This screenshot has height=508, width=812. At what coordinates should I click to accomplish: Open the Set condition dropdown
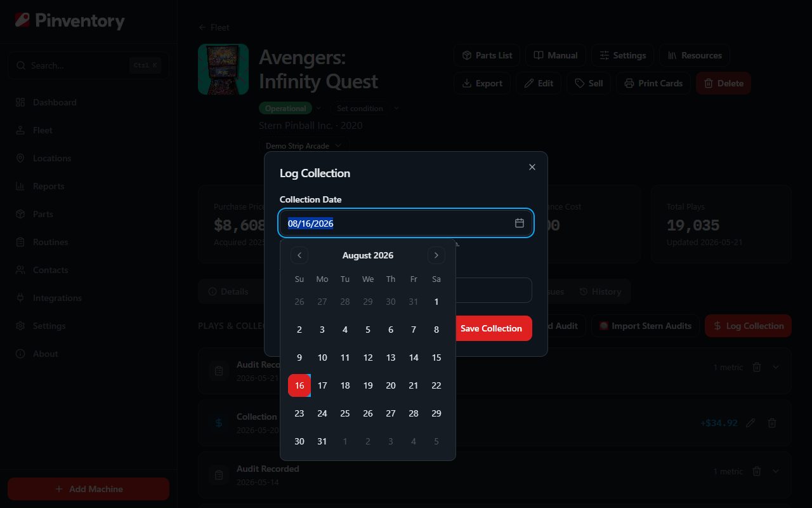(x=365, y=108)
